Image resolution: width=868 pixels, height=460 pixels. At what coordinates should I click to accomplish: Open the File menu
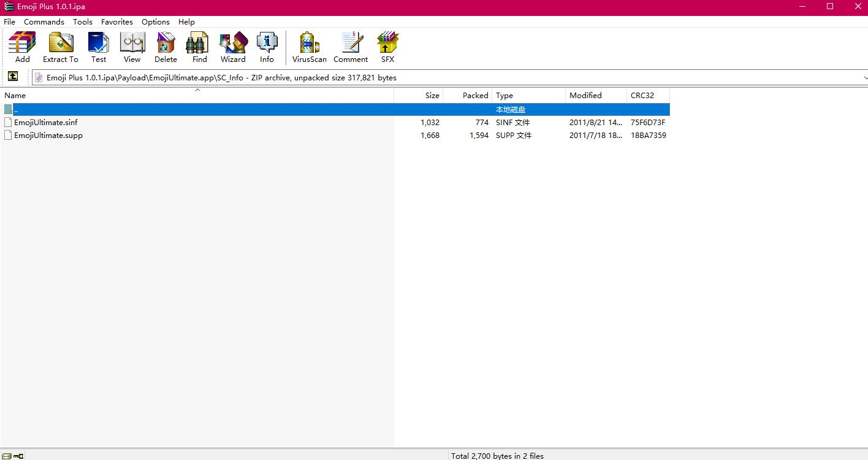(10, 21)
